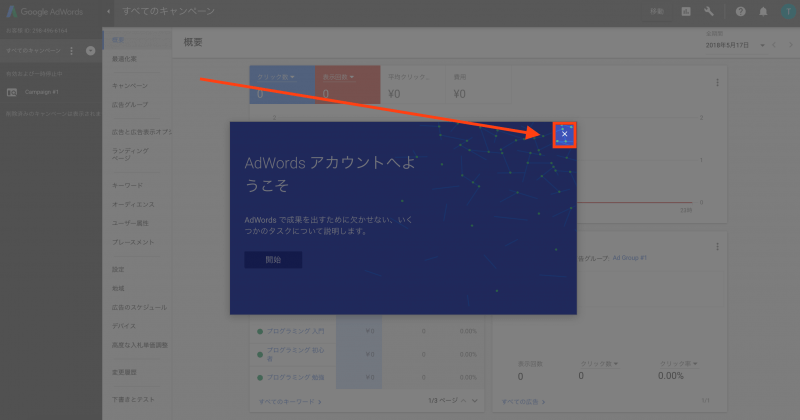Viewport: 800px width, 420px height.
Task: Open the ad card three-dot menu
Action: point(717,247)
